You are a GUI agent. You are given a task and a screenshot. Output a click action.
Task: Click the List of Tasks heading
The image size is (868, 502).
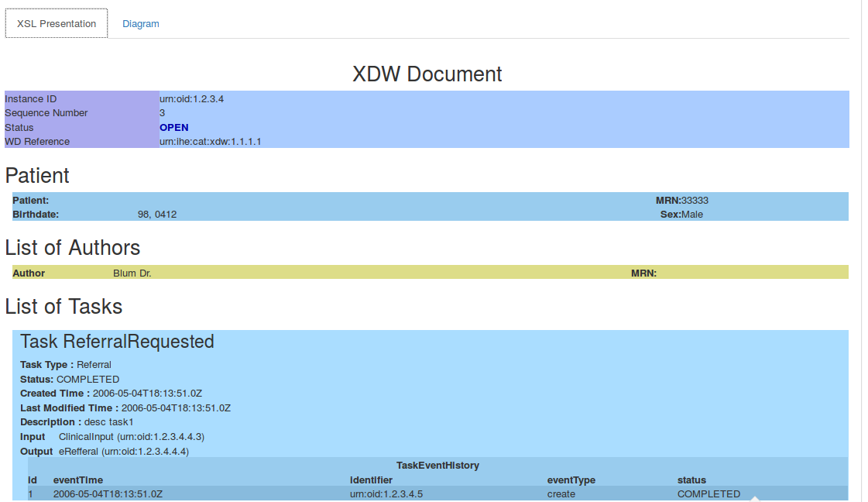63,307
